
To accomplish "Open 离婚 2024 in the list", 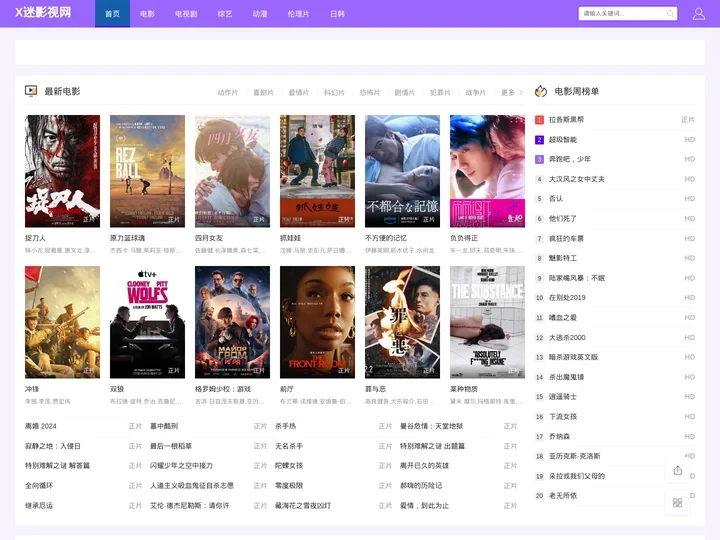I will (41, 426).
